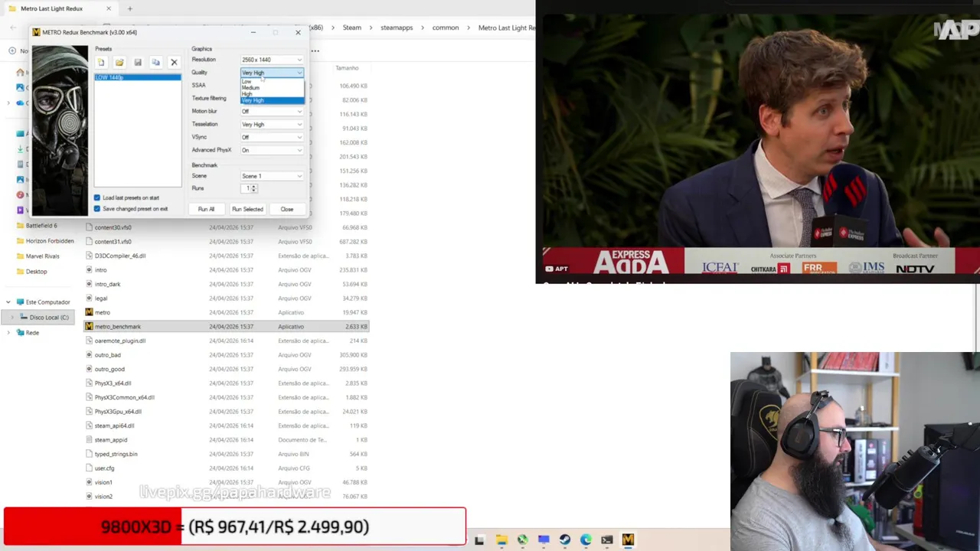Image resolution: width=980 pixels, height=551 pixels.
Task: Select the content31.vfs0 file
Action: click(x=113, y=242)
